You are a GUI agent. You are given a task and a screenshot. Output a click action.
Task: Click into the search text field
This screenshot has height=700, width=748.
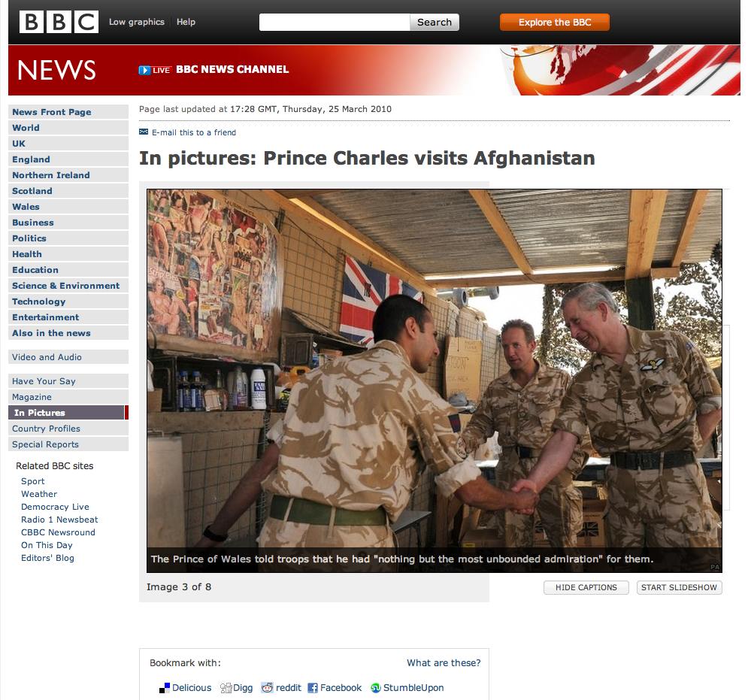point(335,23)
